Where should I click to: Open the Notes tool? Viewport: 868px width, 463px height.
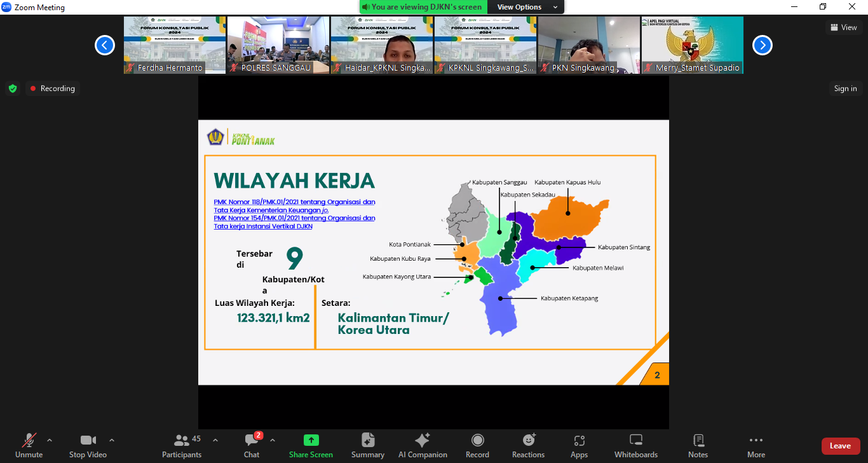tap(698, 445)
